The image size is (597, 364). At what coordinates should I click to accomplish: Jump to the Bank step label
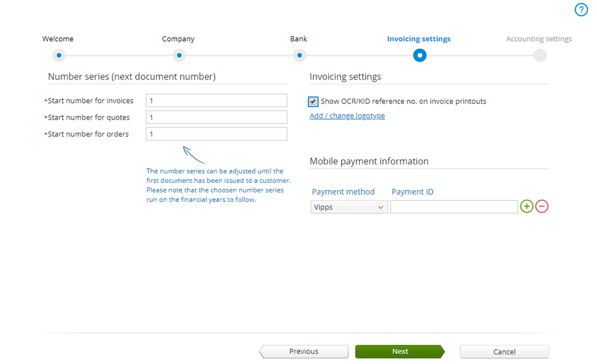point(299,39)
